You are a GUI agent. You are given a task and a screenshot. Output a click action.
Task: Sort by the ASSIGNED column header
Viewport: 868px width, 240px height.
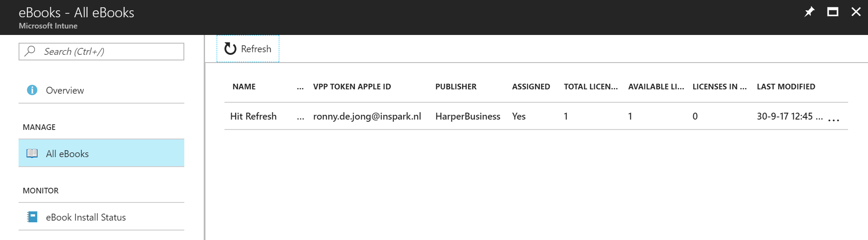pyautogui.click(x=531, y=87)
